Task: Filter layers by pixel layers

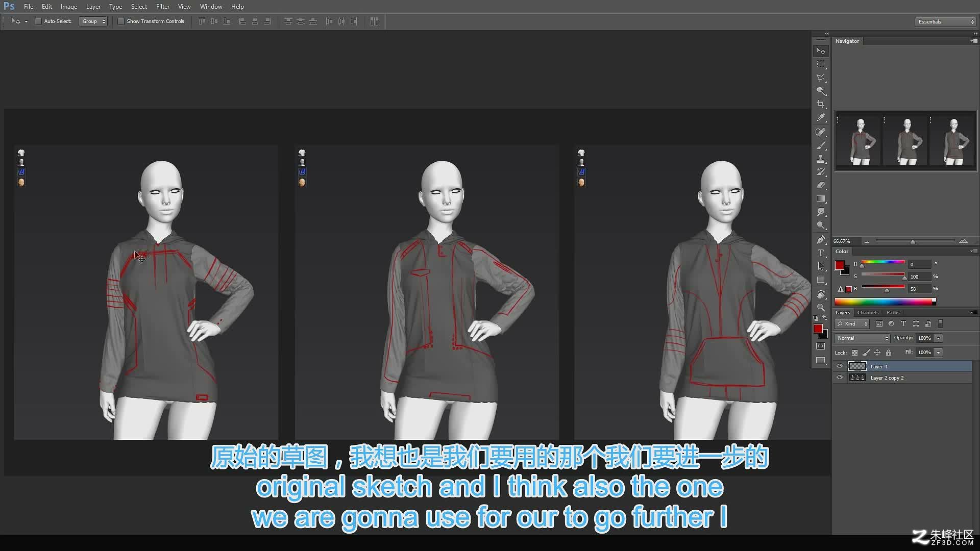Action: 879,324
